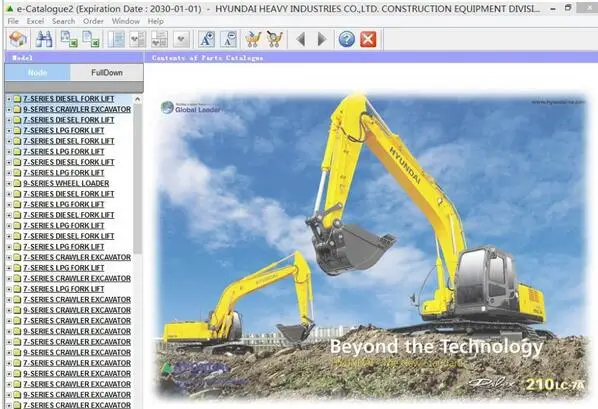The width and height of the screenshot is (598, 409).
Task: Open search with the binoculars icon
Action: click(44, 39)
